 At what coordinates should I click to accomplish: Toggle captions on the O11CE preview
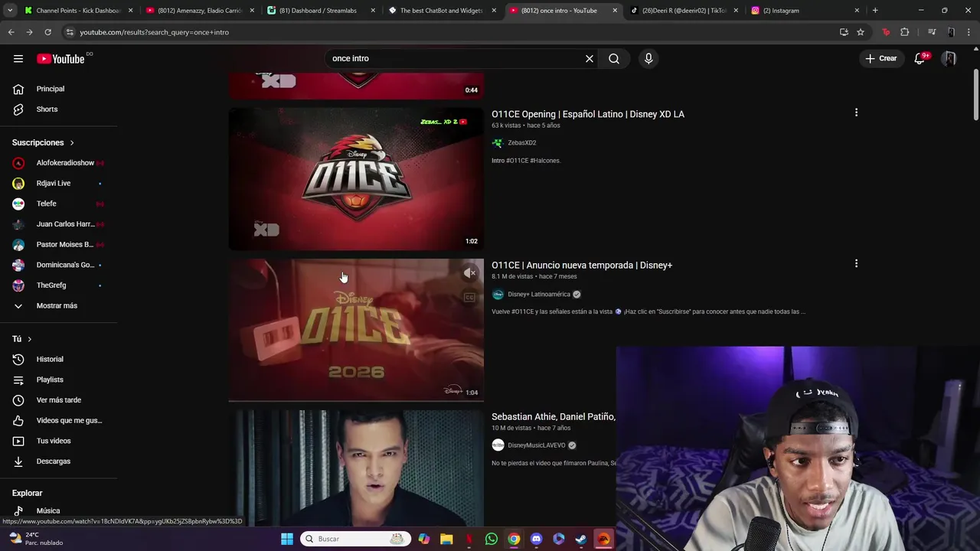(x=469, y=297)
